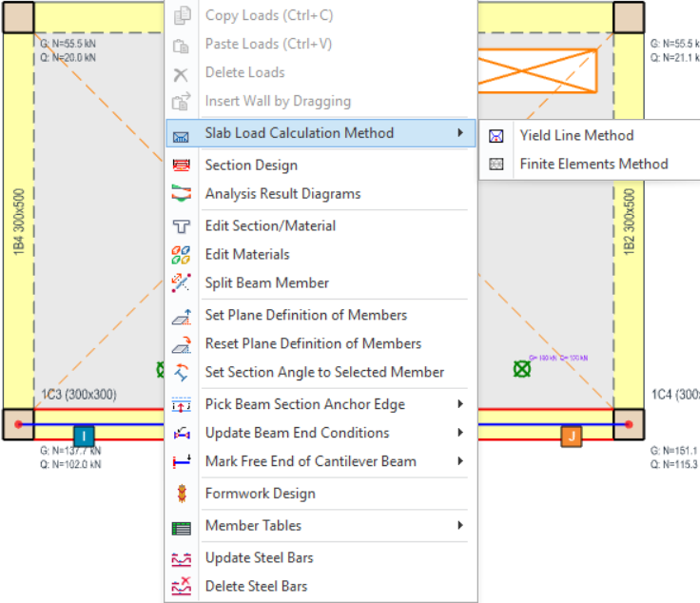Click the orange J marker on beam

click(x=572, y=437)
